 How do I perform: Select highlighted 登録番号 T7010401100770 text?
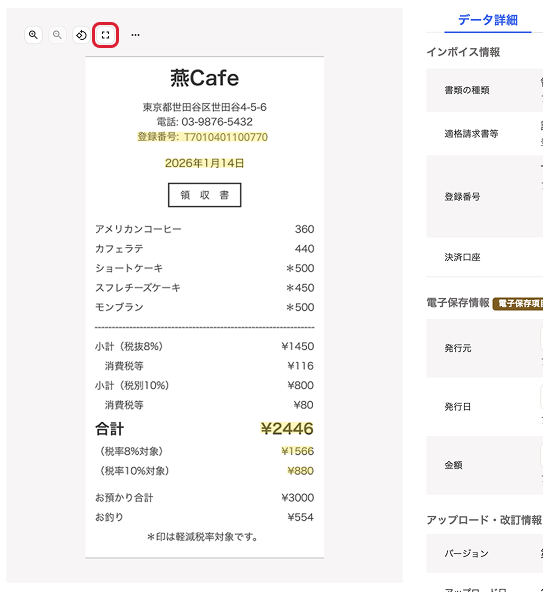[202, 137]
